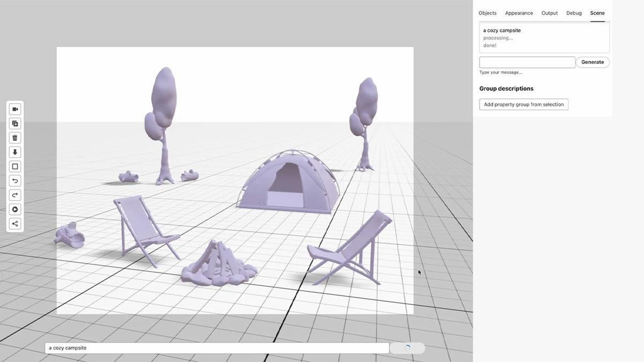The width and height of the screenshot is (644, 362).
Task: Select the Scene tab
Action: pyautogui.click(x=597, y=13)
